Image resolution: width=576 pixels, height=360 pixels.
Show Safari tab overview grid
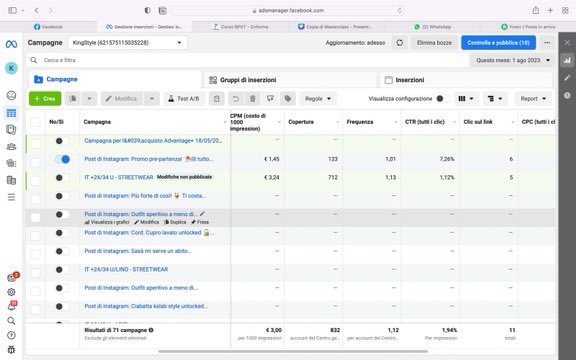565,10
